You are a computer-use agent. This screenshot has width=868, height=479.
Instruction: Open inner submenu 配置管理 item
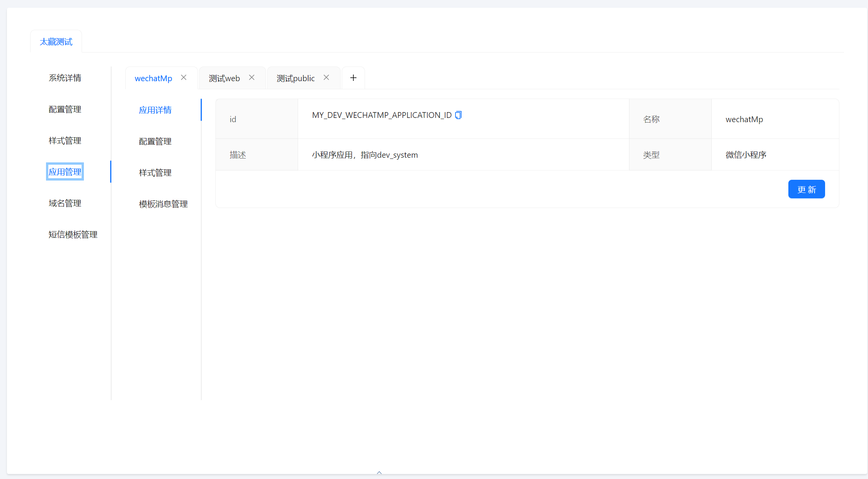tap(155, 141)
